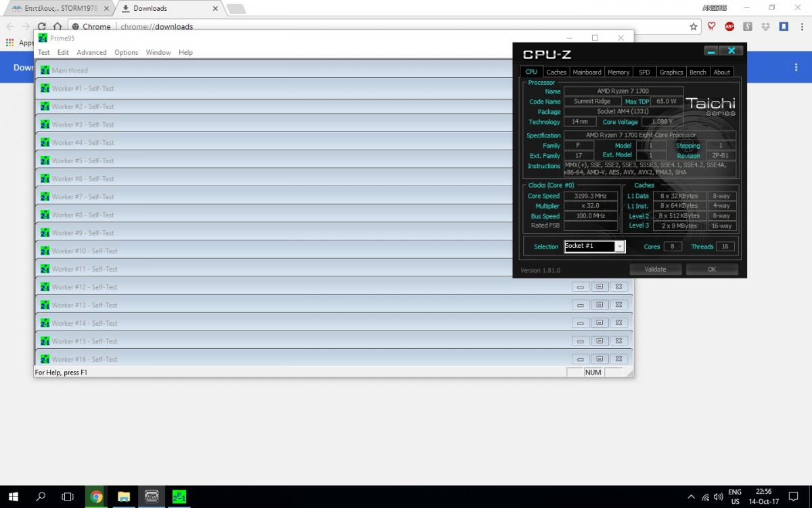
Task: Open a new Chrome tab
Action: [236, 9]
